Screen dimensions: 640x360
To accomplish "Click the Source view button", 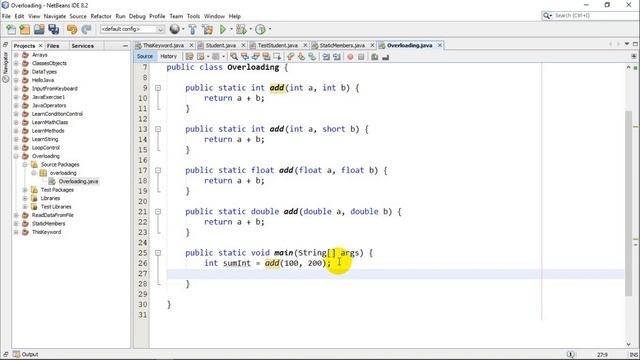I will (144, 56).
